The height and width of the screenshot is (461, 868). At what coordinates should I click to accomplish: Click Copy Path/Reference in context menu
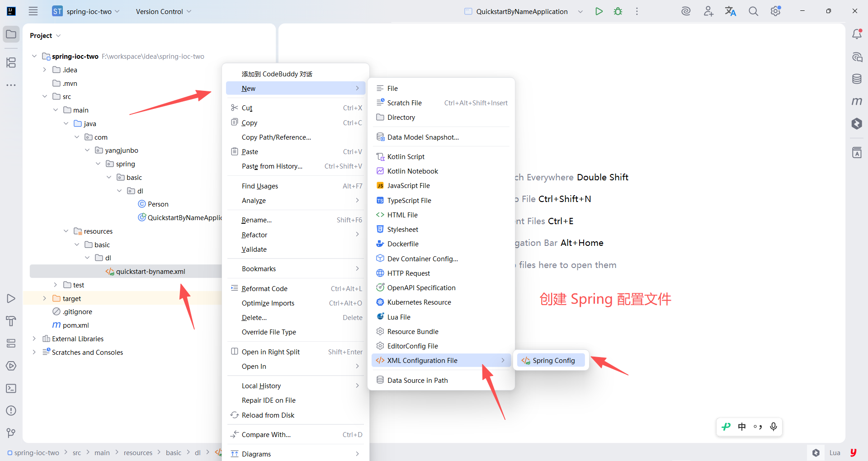296,137
